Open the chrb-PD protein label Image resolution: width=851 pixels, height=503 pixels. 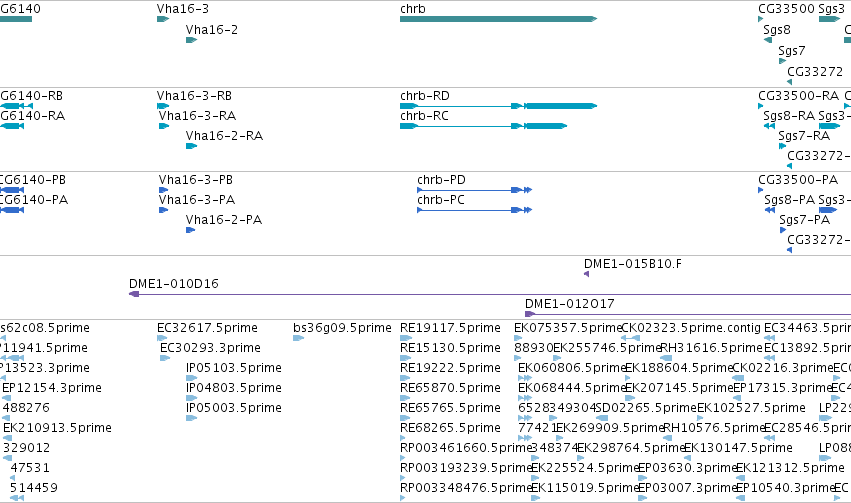(x=441, y=180)
